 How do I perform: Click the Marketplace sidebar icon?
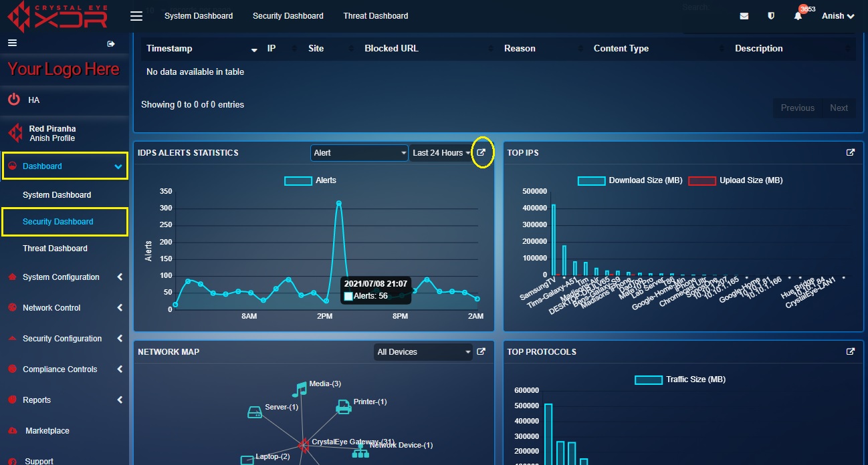pos(11,431)
